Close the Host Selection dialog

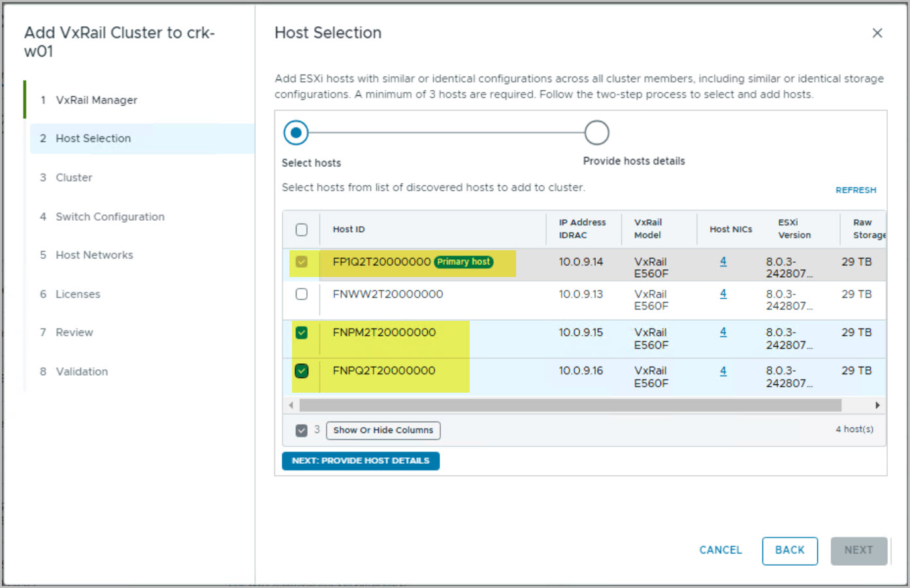pos(877,33)
